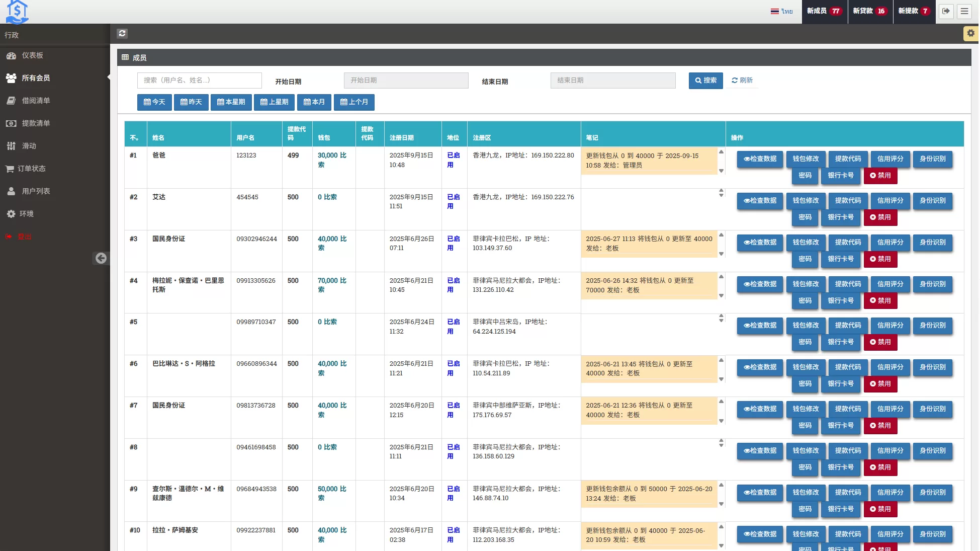Click the logout arrow icon in header
The height and width of the screenshot is (551, 980).
(x=946, y=11)
